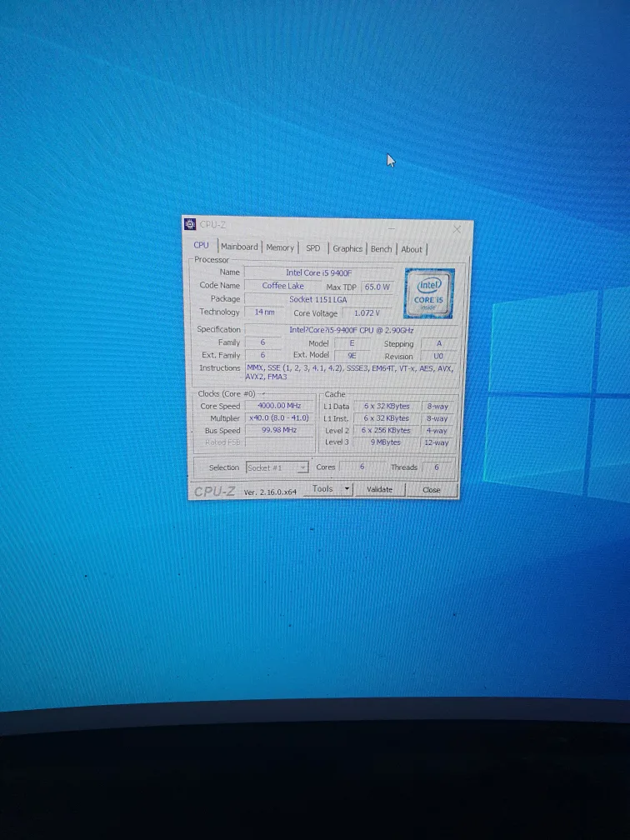Open the SPD tab
Screen dimensions: 630x840
click(312, 248)
